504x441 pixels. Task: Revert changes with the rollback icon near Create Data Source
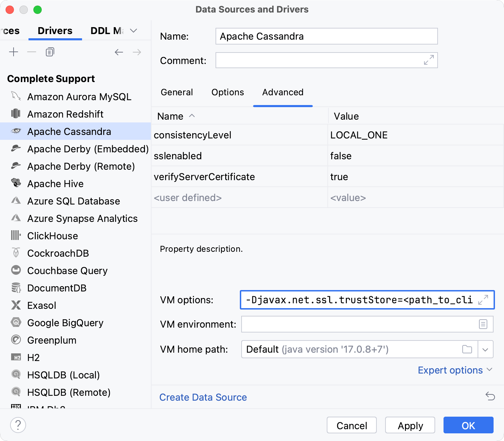(490, 396)
